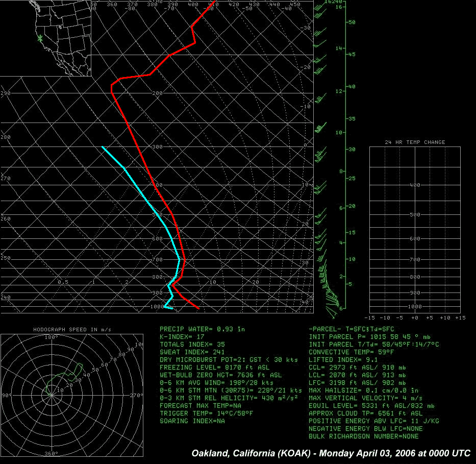The height and width of the screenshot is (464, 476).
Task: Select the 'APPROX CLOUD TP= 6561 ft ASL' line
Action: [x=365, y=413]
